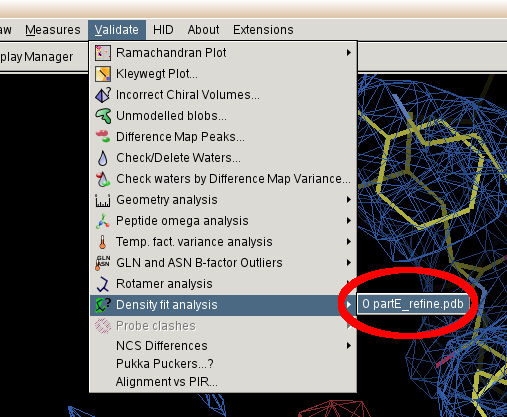
Task: Select 0 partE_refine.pdb submenu entry
Action: coord(413,304)
